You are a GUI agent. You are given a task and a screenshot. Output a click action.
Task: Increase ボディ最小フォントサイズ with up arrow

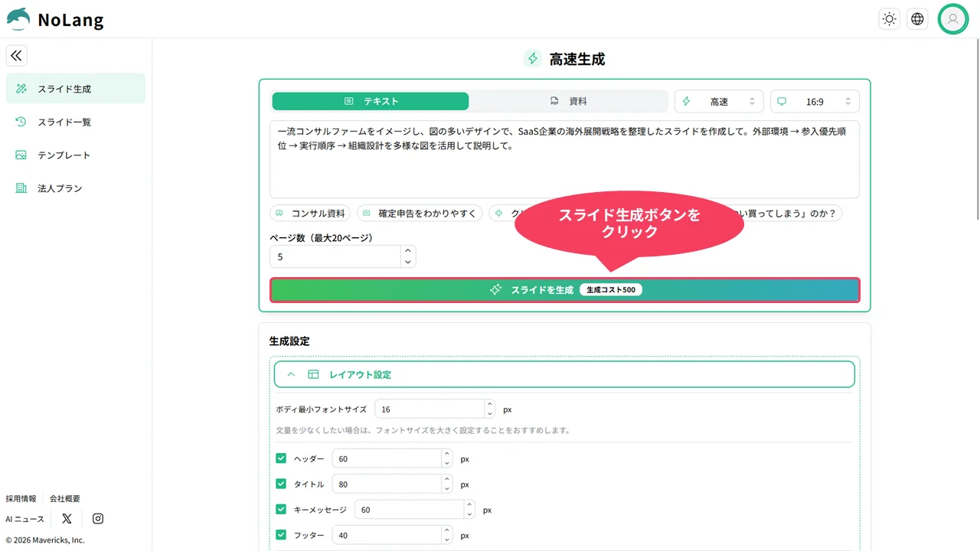490,404
